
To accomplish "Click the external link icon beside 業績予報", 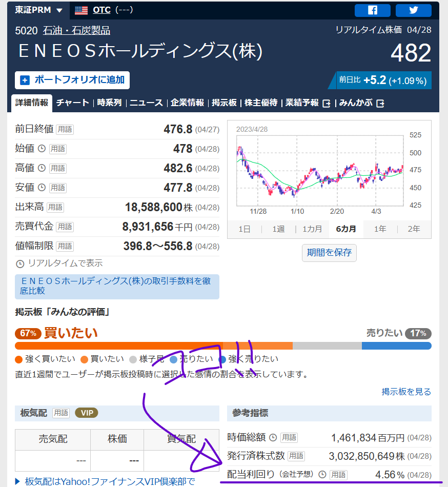I will coord(327,104).
